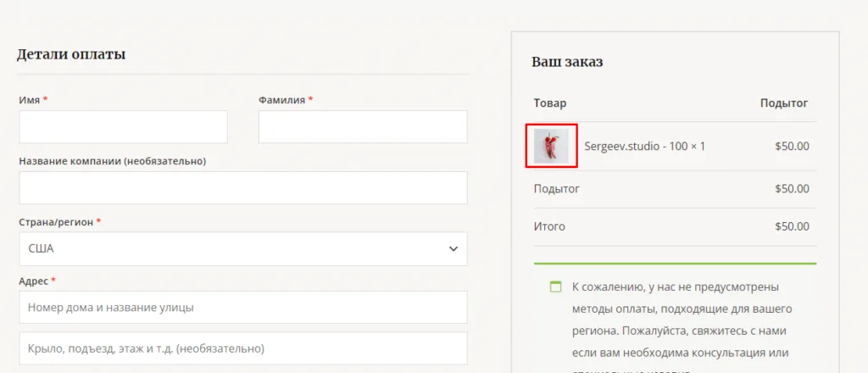Click the green window icon beside payment notice
Viewport: 868px width, 373px height.
555,287
